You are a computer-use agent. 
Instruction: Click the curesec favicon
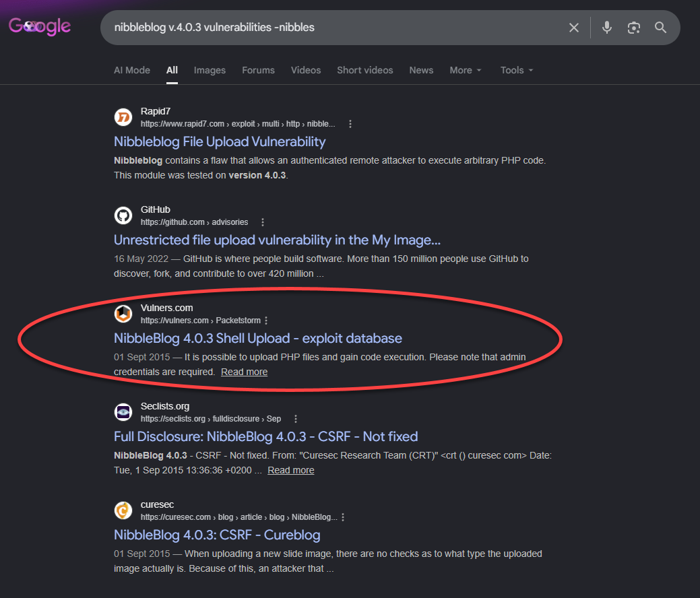click(123, 510)
